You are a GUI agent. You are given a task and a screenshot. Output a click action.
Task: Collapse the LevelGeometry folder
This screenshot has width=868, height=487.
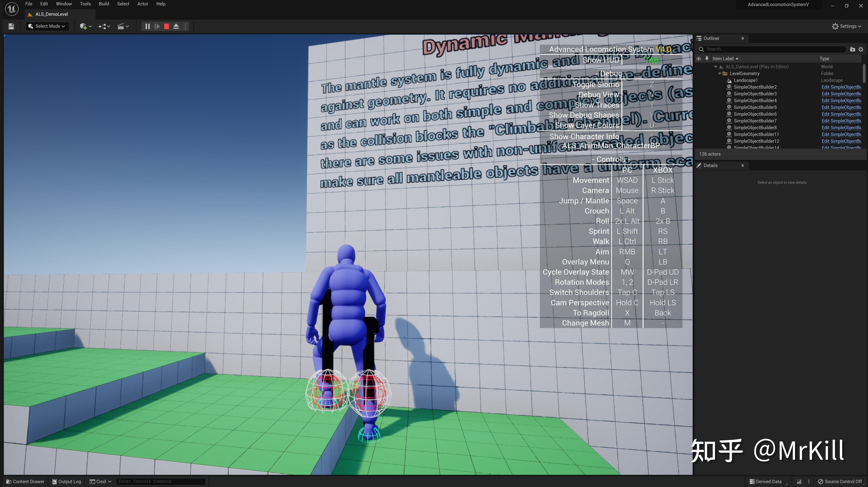(x=720, y=73)
